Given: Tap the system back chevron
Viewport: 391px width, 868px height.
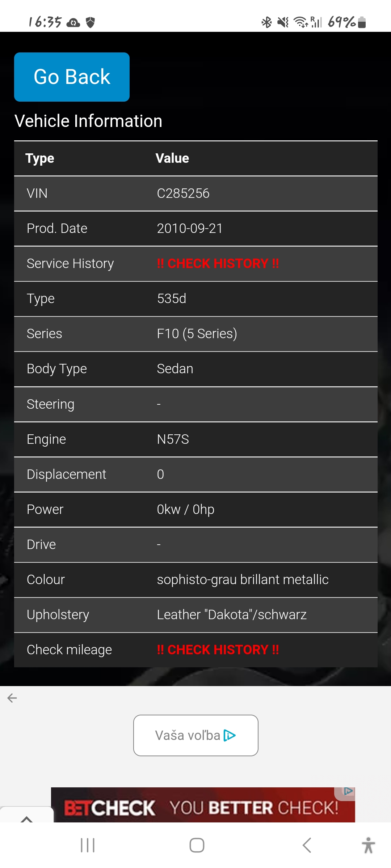Looking at the screenshot, I should 307,845.
